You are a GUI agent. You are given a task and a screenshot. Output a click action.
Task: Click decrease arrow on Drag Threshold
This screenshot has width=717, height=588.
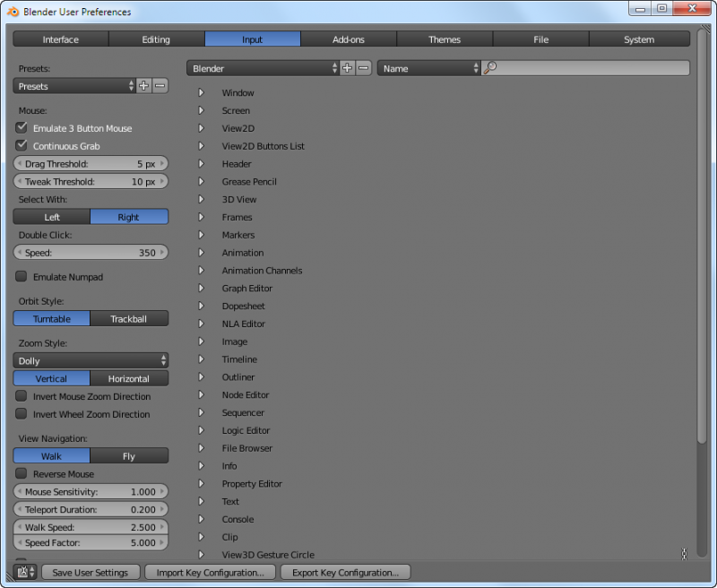click(20, 164)
